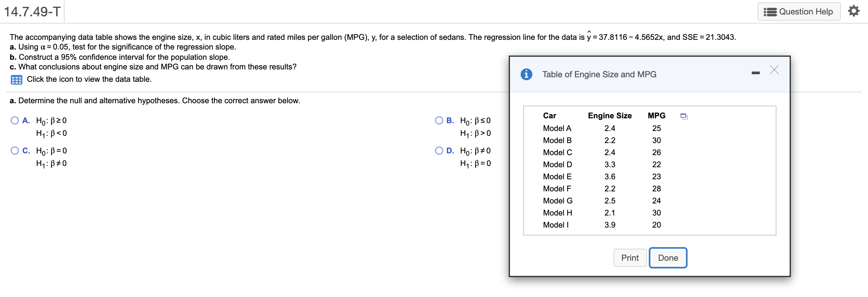
Task: Click the data table grid icon
Action: 16,80
